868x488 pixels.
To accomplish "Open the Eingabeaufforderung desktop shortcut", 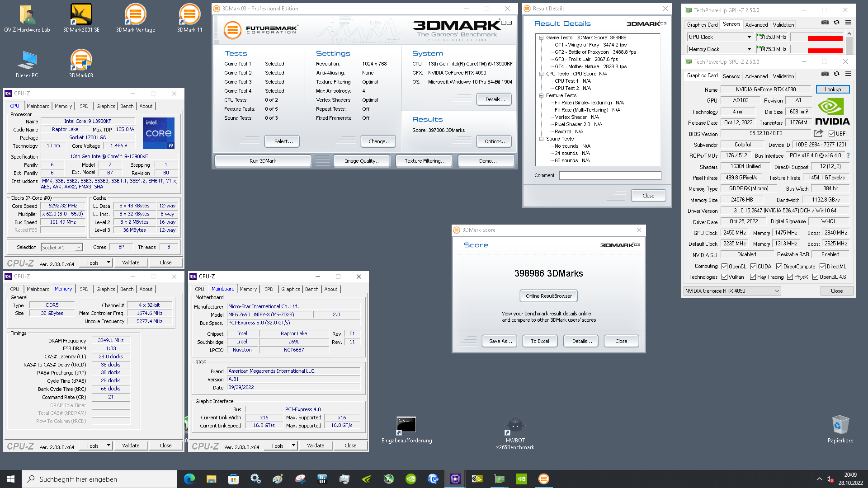I will (406, 430).
